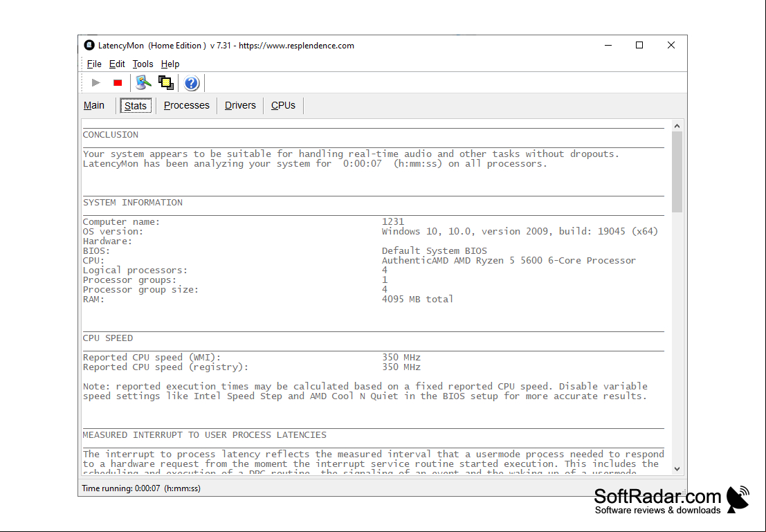The height and width of the screenshot is (532, 766).
Task: Open help with the blue question mark icon
Action: coord(192,83)
